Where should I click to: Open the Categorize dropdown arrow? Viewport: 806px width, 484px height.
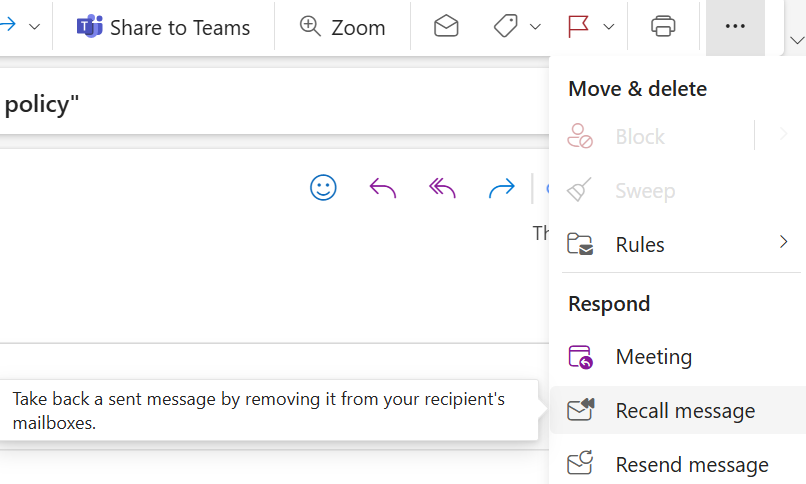[x=535, y=27]
